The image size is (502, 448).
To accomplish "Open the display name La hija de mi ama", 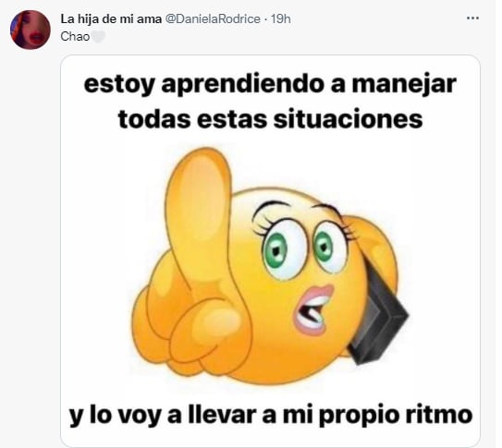I will [x=111, y=19].
